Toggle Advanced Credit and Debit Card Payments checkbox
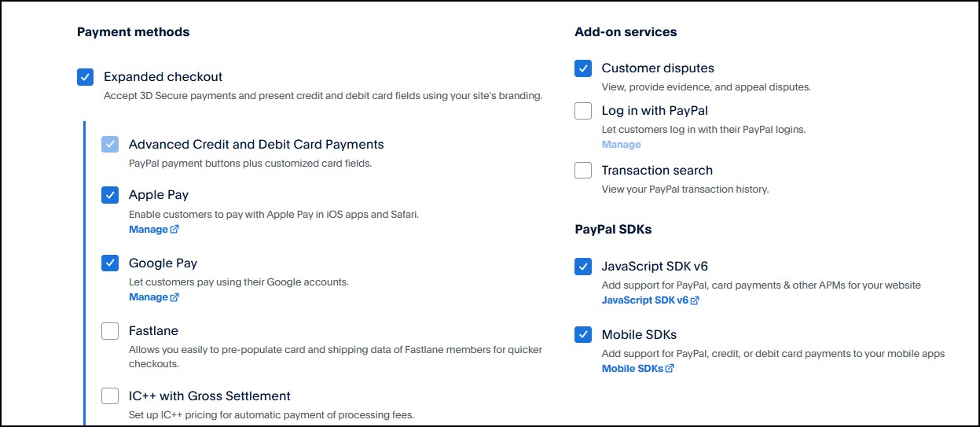980x427 pixels. coord(110,145)
